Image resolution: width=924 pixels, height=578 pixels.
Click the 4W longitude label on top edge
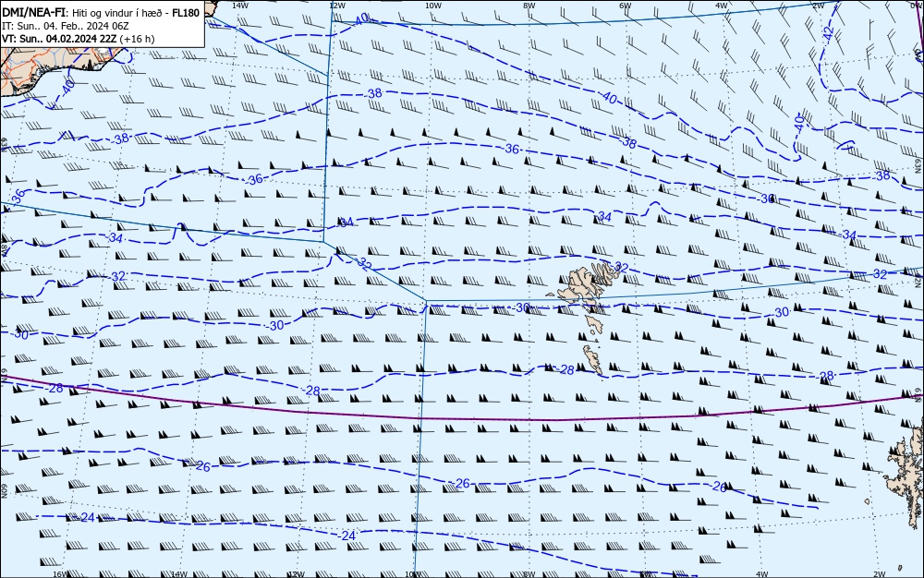(722, 6)
